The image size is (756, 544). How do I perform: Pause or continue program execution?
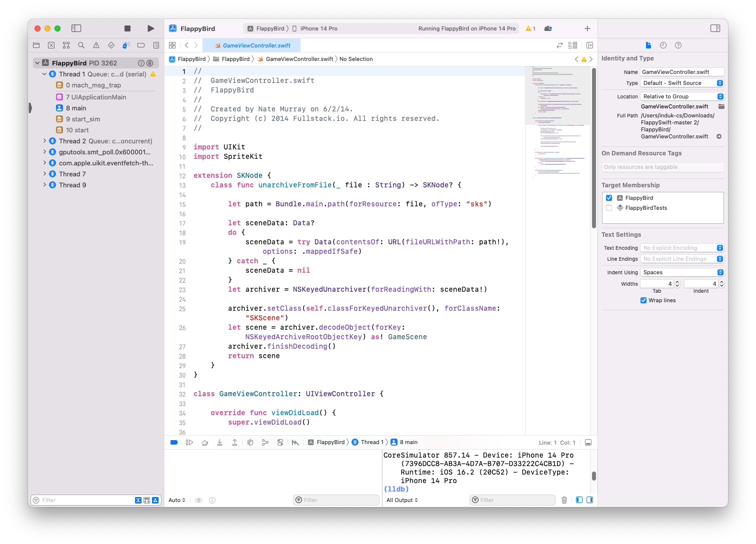coord(189,442)
